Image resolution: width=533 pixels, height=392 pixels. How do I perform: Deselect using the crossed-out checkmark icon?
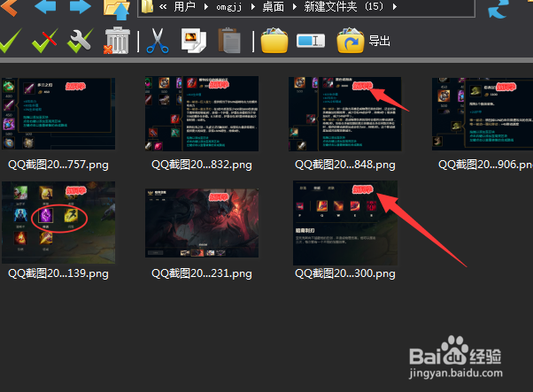click(44, 41)
